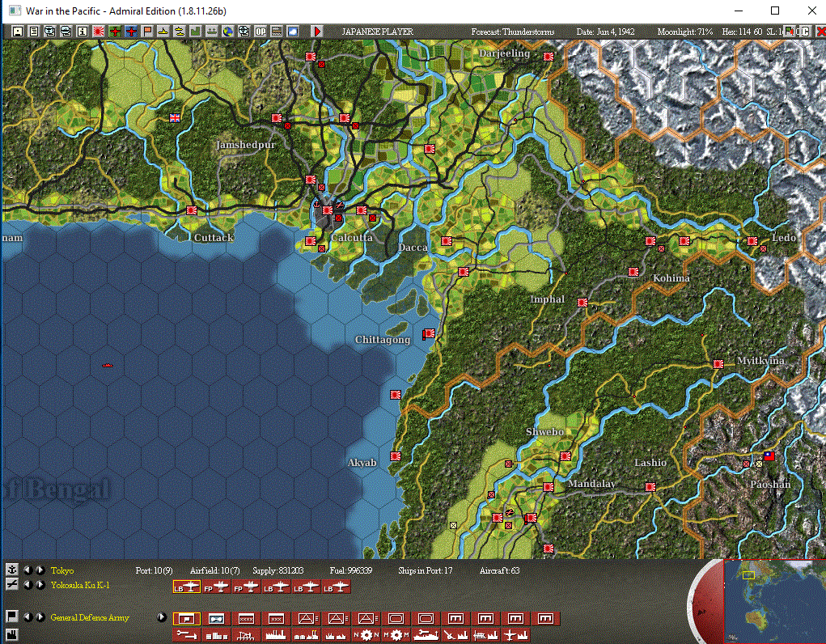The image size is (826, 644).
Task: Go to previous unit before General Defence Army
Action: (x=28, y=617)
